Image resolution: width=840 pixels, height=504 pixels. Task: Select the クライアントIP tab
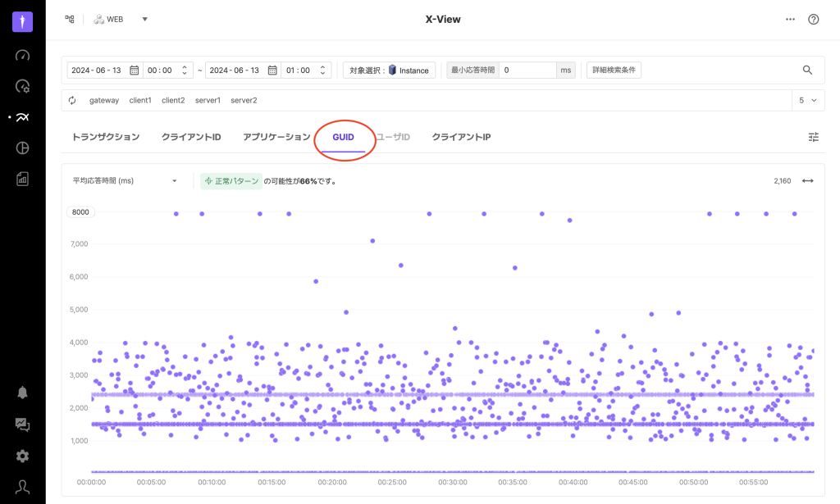click(461, 137)
